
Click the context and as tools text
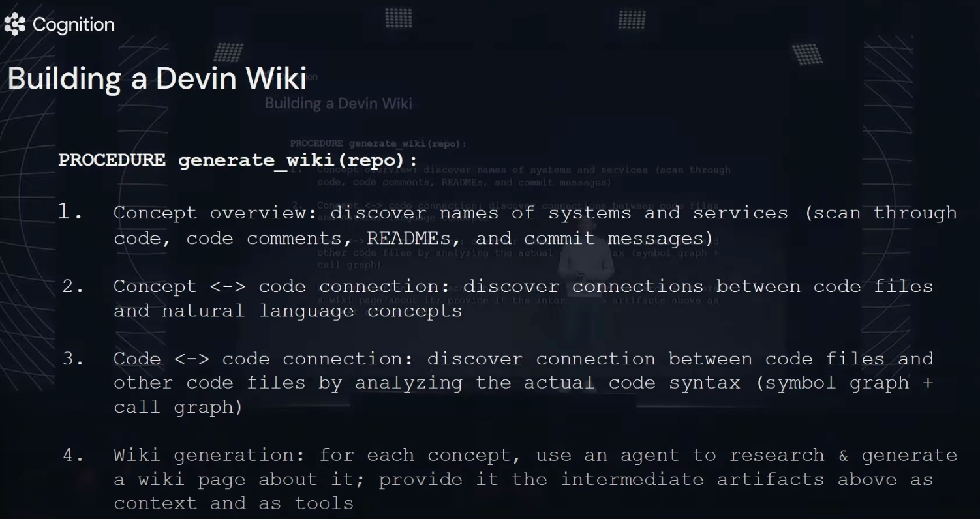pyautogui.click(x=234, y=503)
